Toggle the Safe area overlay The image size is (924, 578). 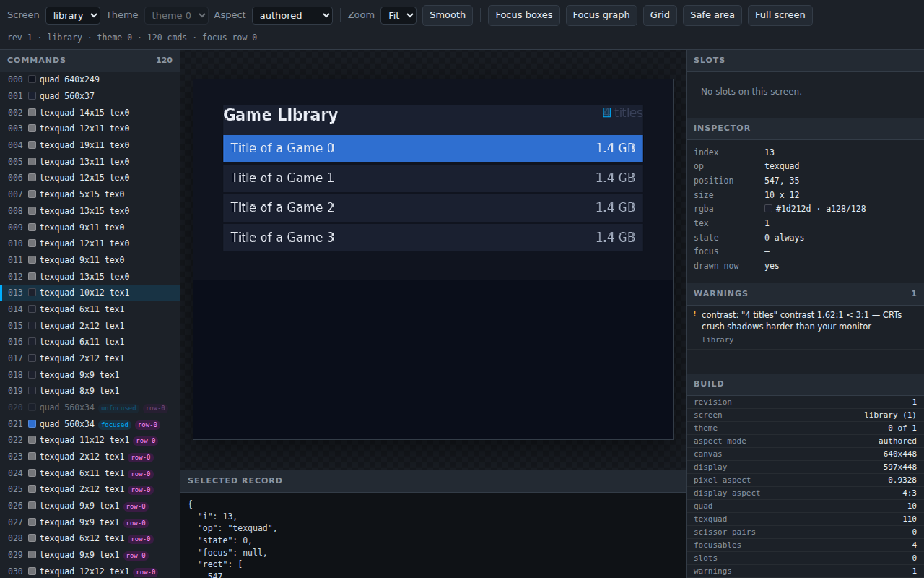pyautogui.click(x=712, y=15)
